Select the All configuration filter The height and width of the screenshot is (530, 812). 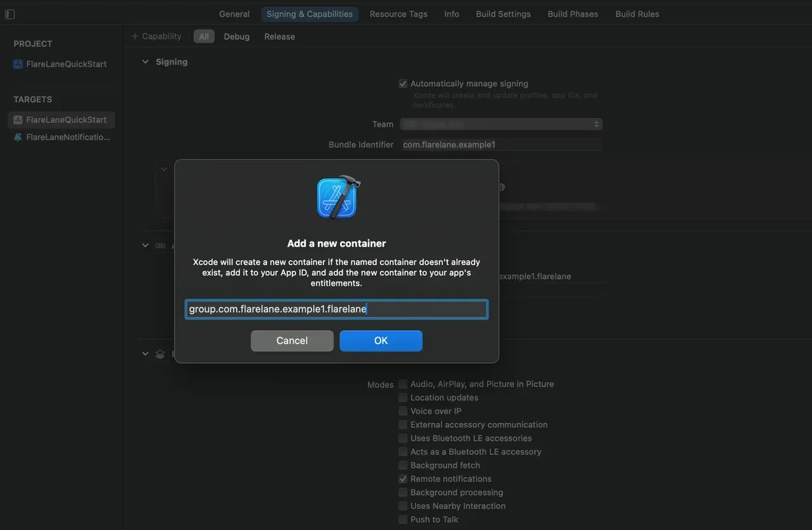pyautogui.click(x=204, y=37)
